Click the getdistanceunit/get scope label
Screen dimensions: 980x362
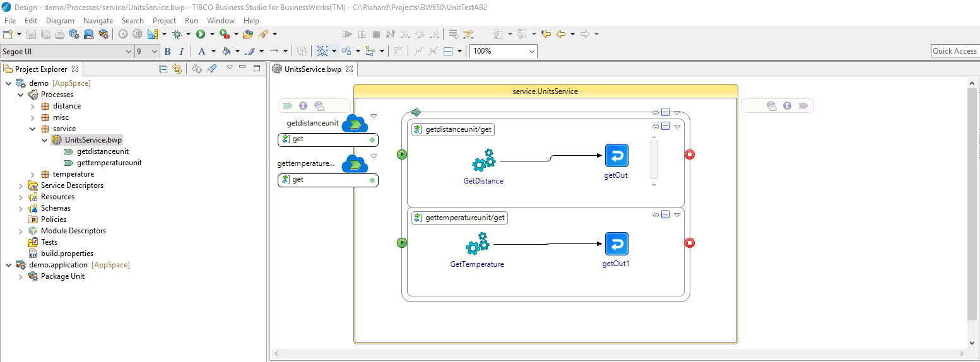point(452,129)
